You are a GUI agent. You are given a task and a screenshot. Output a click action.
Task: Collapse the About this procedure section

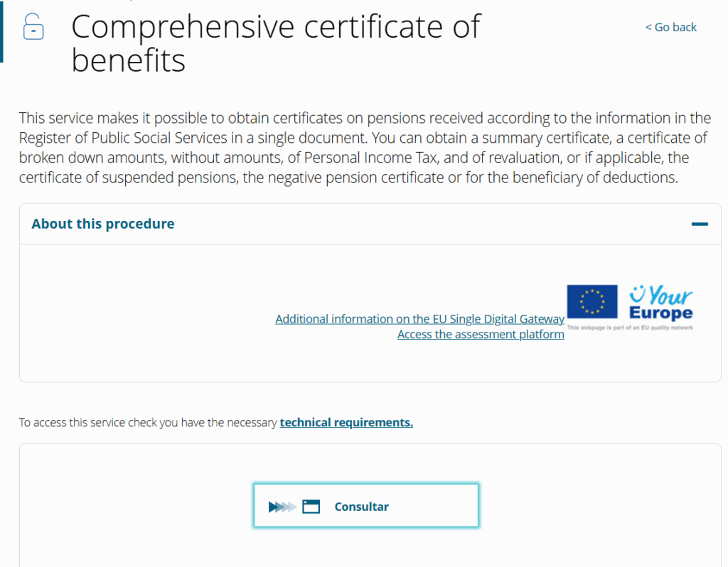pos(700,224)
